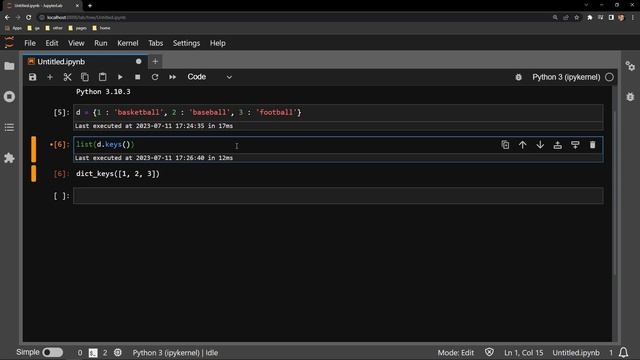The width and height of the screenshot is (640, 360).
Task: Enable the debugger bug icon in toolbar
Action: click(x=518, y=77)
